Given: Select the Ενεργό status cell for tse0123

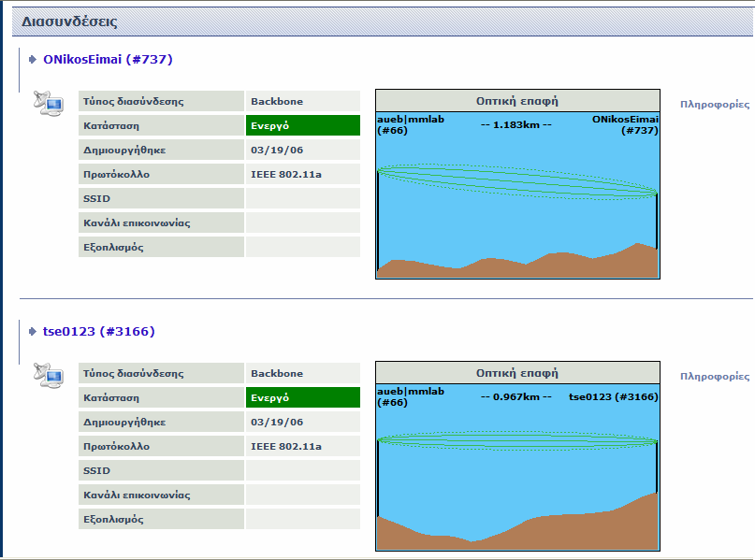Looking at the screenshot, I should 303,398.
